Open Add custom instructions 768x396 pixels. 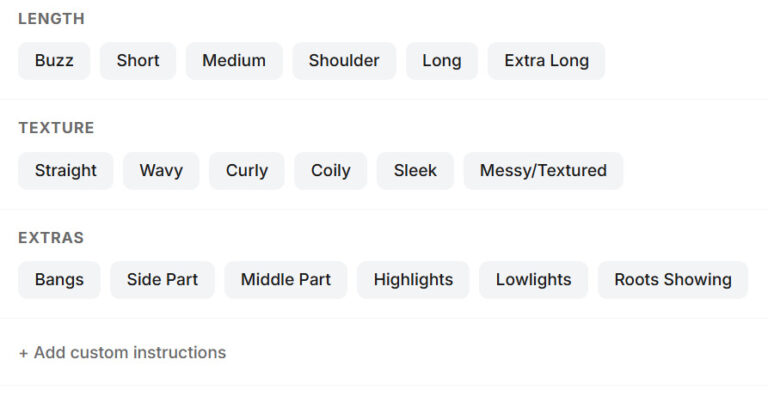[122, 352]
